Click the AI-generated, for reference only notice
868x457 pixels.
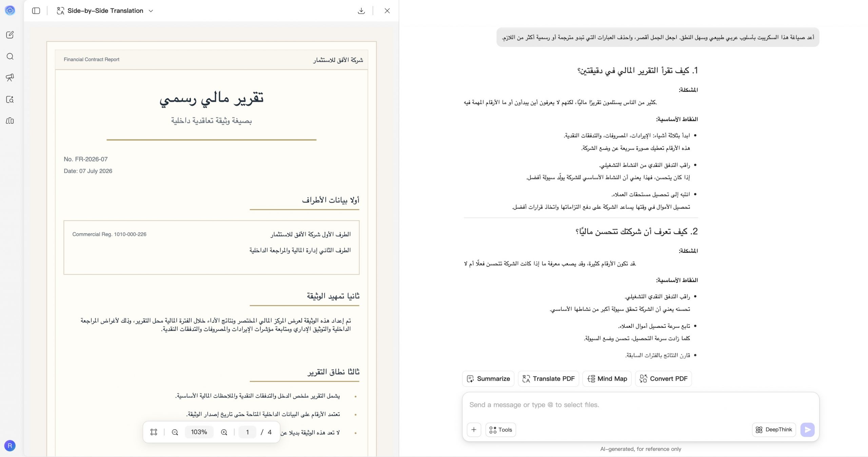640,449
